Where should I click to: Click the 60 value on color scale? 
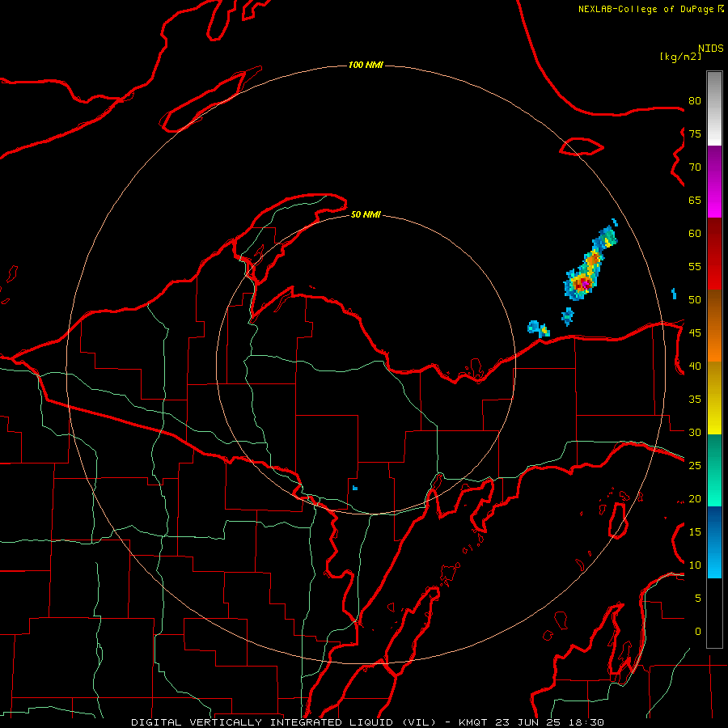click(695, 234)
